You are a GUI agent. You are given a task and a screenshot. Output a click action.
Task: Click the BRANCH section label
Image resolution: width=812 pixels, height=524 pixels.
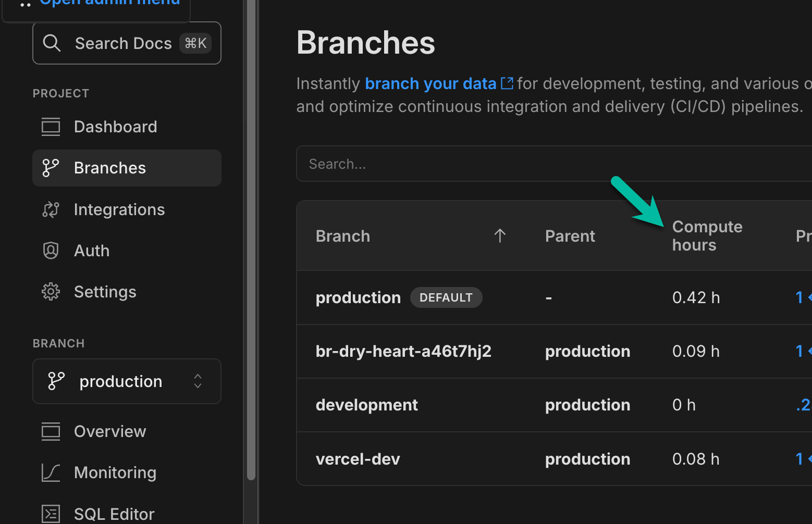point(58,343)
